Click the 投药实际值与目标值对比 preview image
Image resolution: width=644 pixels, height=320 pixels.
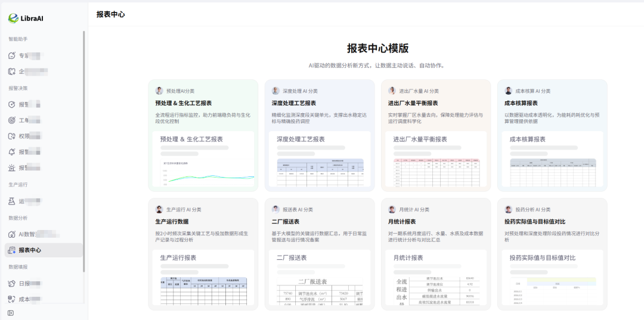tap(553, 291)
